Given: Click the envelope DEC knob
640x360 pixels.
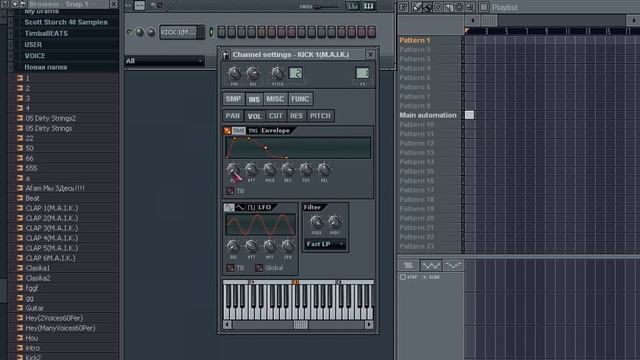Looking at the screenshot, I should (x=287, y=169).
